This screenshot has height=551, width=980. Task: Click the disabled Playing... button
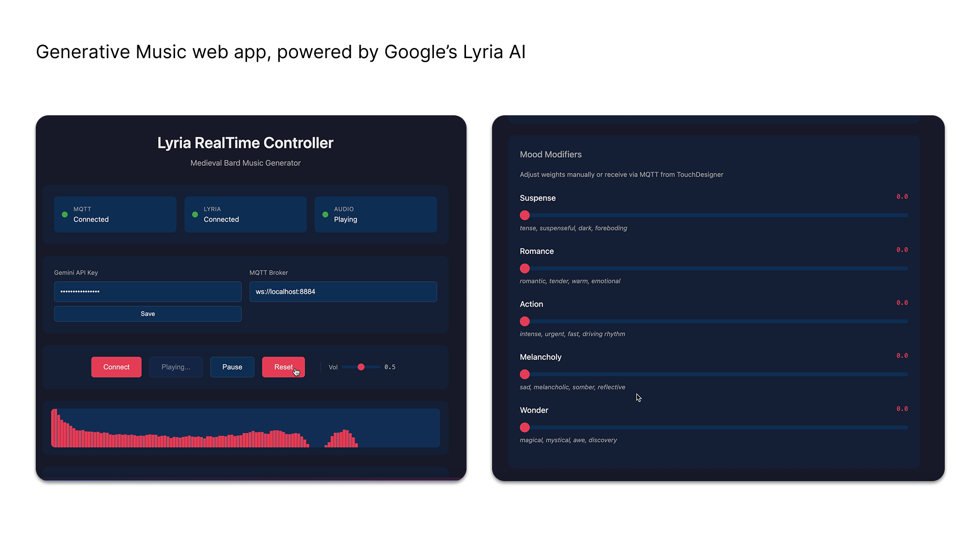coord(176,367)
